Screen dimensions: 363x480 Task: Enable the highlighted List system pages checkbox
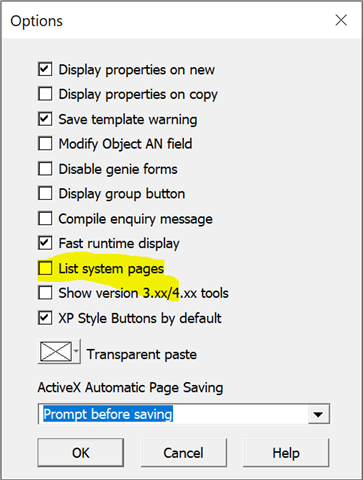click(45, 268)
